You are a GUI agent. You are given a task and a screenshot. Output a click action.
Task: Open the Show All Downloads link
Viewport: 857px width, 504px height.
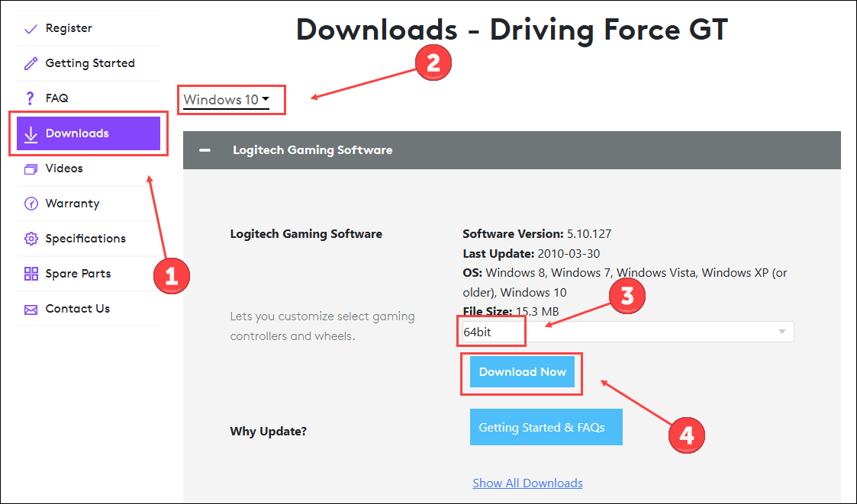pyautogui.click(x=527, y=483)
